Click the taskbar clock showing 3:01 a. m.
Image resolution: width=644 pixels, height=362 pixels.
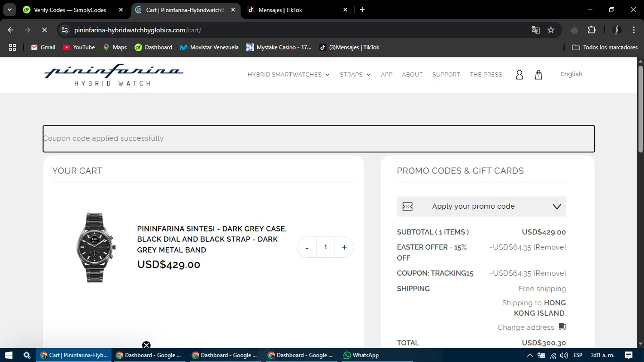603,355
